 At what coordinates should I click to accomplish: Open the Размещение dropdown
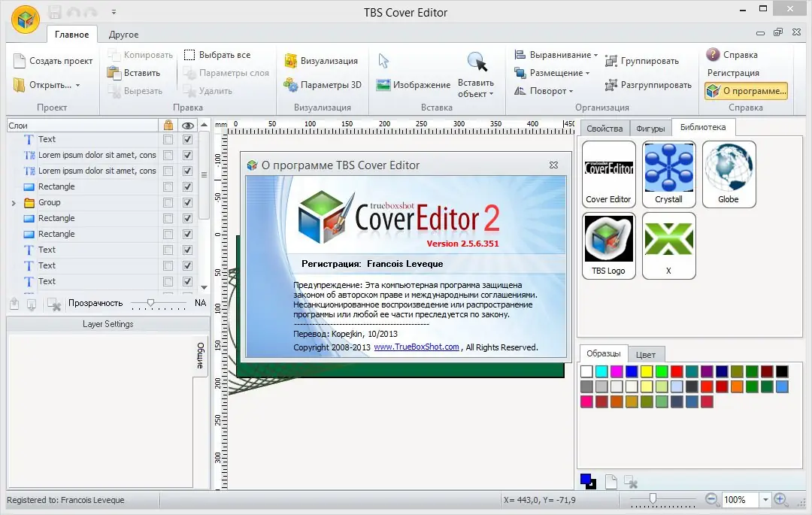(x=552, y=73)
